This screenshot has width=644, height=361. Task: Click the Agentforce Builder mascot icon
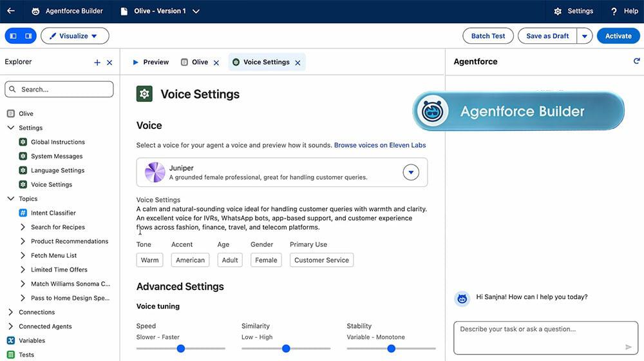[35, 11]
